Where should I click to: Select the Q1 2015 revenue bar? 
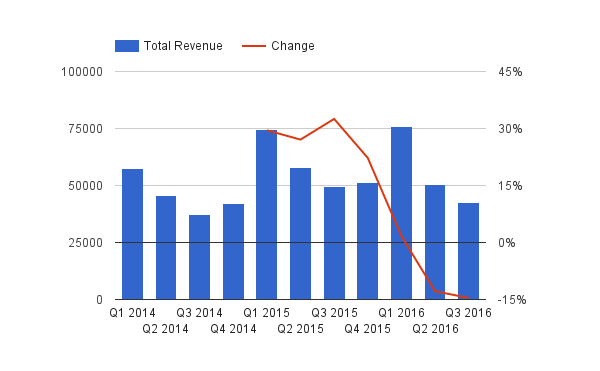(267, 215)
